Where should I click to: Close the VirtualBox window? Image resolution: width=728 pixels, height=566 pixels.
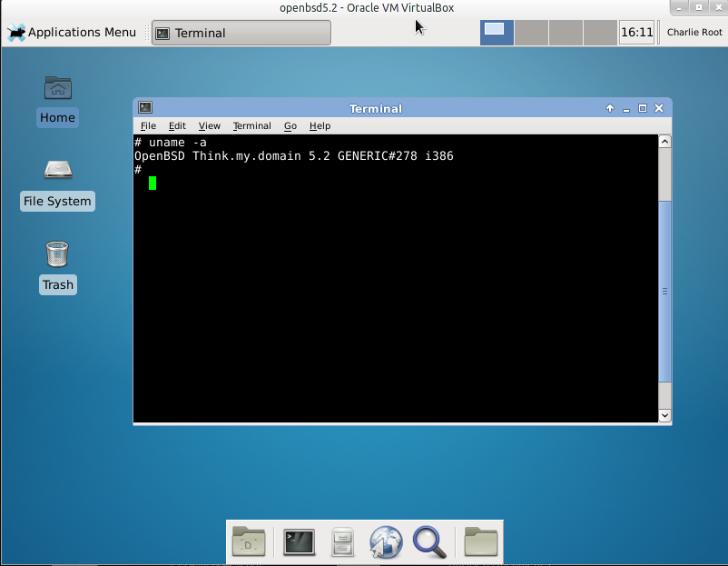coord(719,7)
